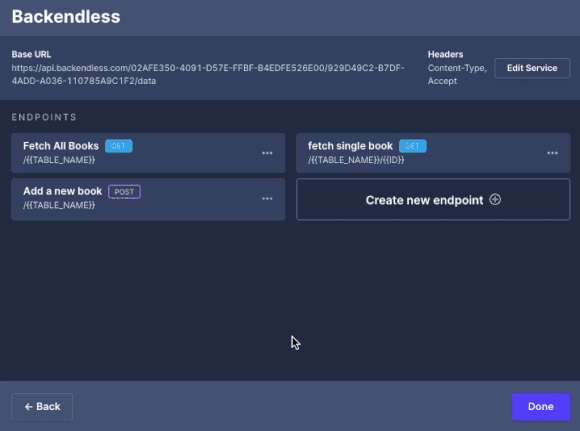Open options menu for Fetch All Books
Image resolution: width=580 pixels, height=431 pixels.
pos(267,153)
